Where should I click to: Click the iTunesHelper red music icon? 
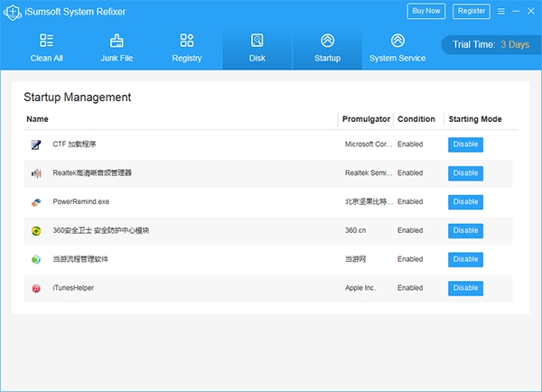pos(36,288)
